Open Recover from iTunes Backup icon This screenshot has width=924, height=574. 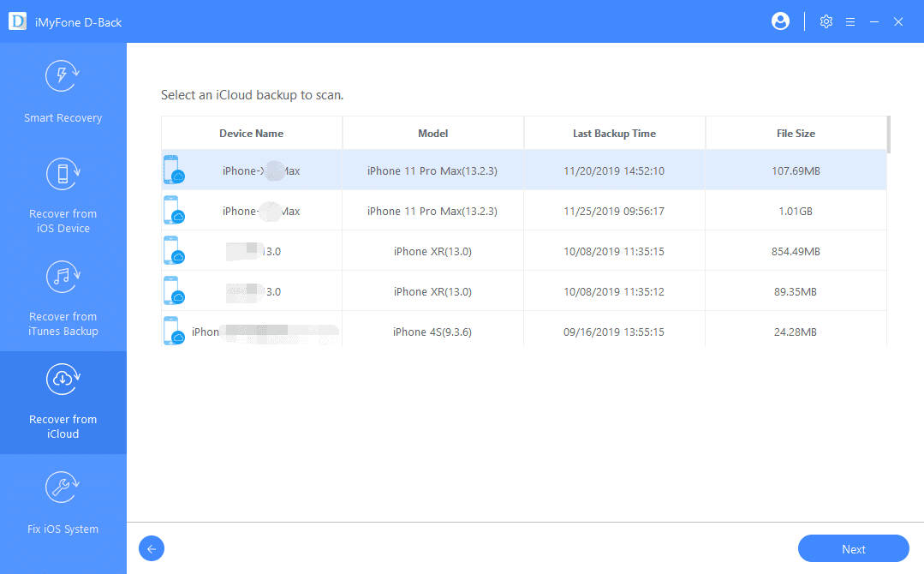click(63, 277)
